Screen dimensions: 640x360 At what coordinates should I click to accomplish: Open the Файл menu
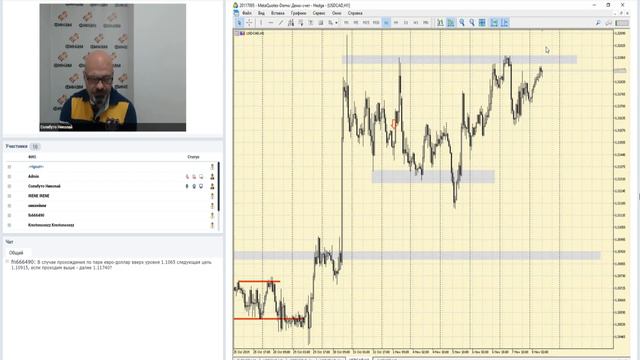click(x=247, y=13)
